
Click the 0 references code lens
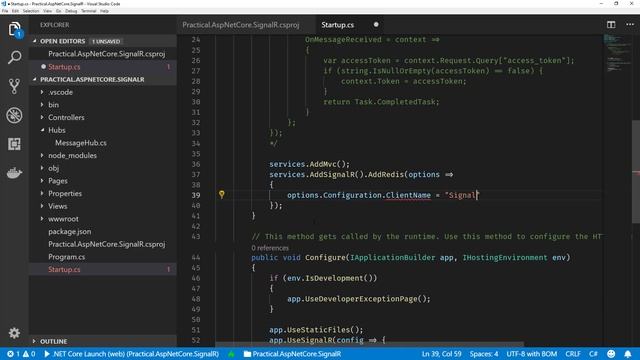tap(270, 248)
